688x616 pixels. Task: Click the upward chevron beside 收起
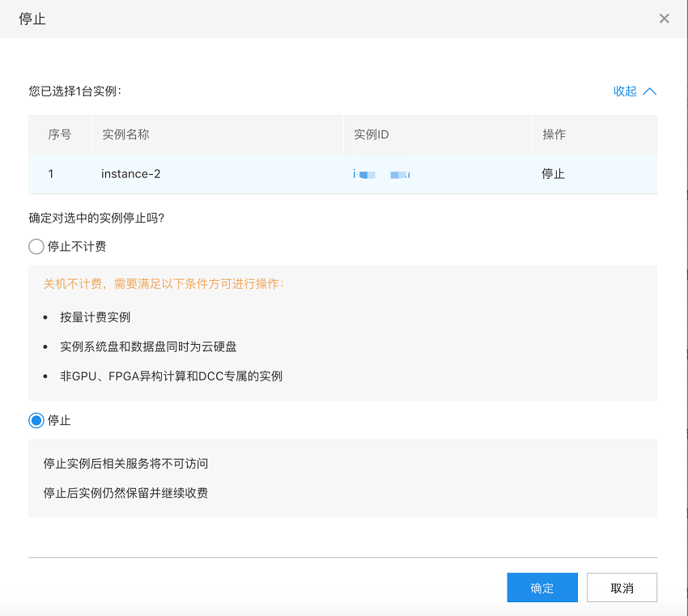point(649,91)
